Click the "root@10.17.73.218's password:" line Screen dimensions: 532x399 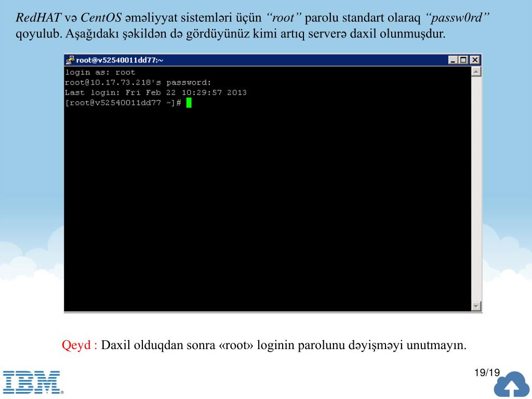pyautogui.click(x=138, y=83)
